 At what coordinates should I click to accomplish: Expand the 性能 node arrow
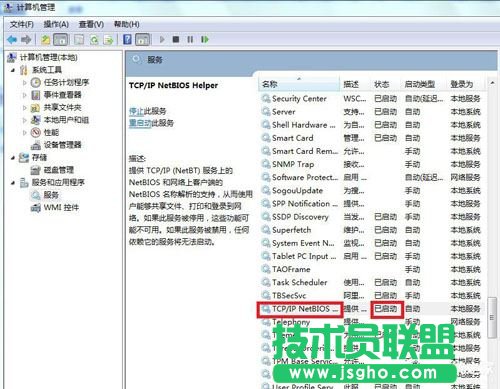pyautogui.click(x=25, y=133)
